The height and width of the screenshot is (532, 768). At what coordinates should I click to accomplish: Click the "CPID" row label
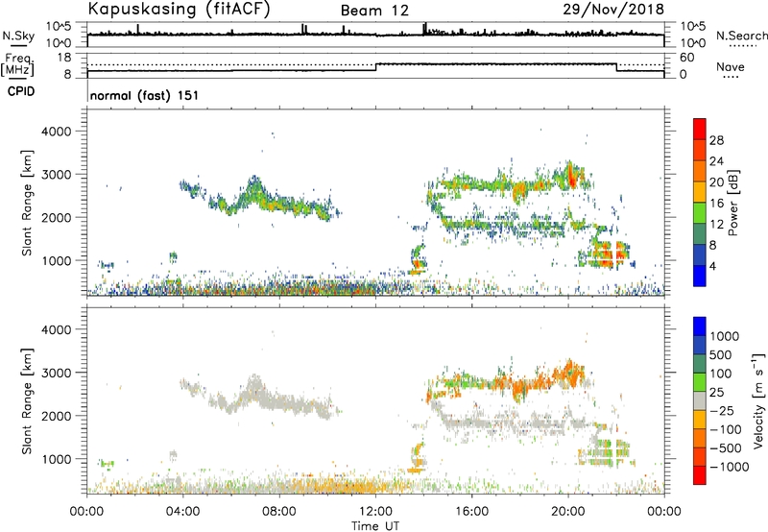click(x=21, y=91)
